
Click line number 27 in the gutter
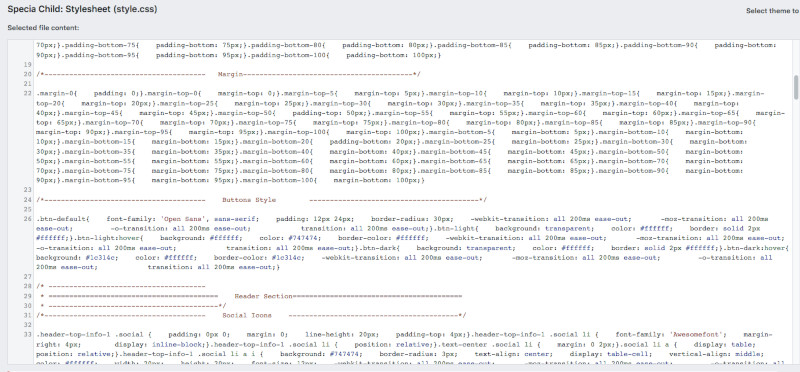click(28, 277)
